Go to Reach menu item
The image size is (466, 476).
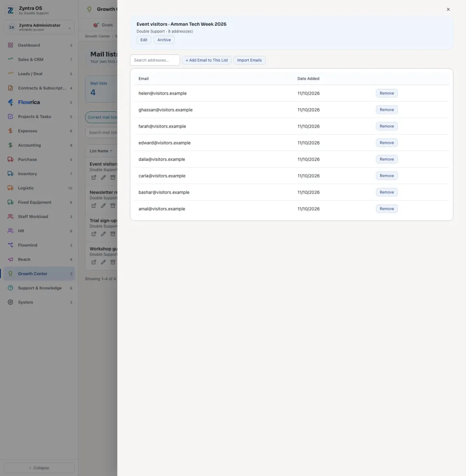pyautogui.click(x=39, y=259)
